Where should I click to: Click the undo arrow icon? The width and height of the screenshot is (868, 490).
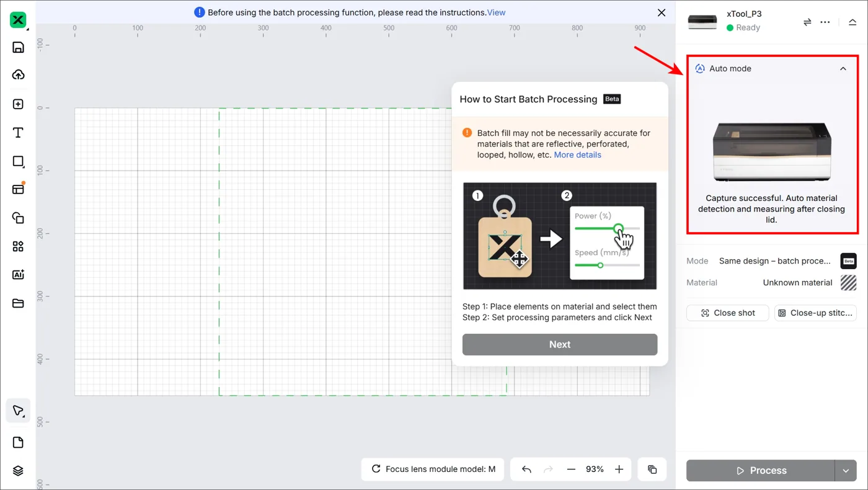[x=526, y=470]
